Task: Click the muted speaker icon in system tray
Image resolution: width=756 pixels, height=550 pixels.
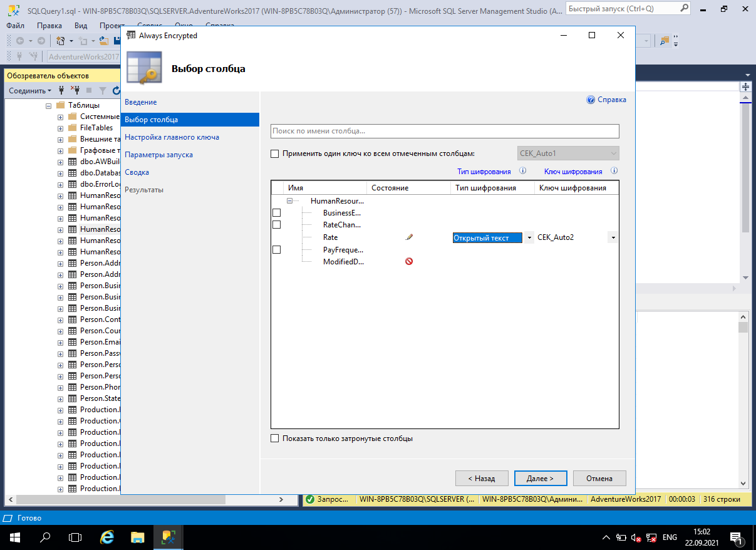Action: click(x=636, y=537)
